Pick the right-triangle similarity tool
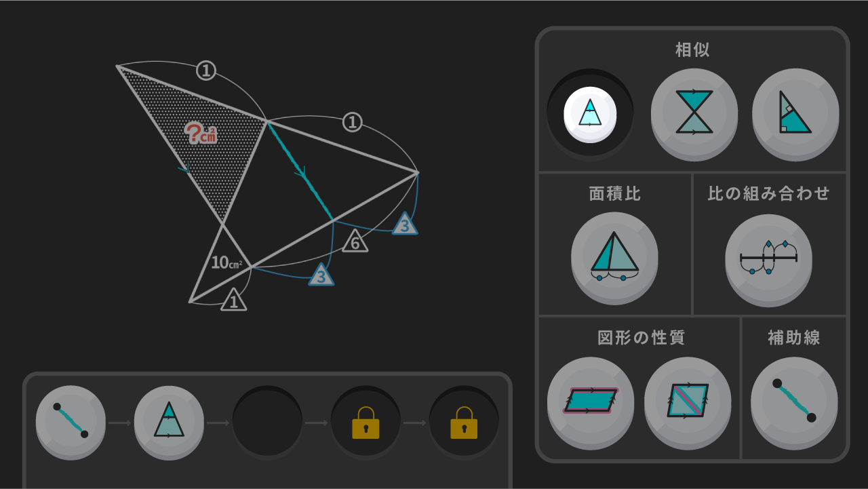This screenshot has height=489, width=868. (795, 113)
